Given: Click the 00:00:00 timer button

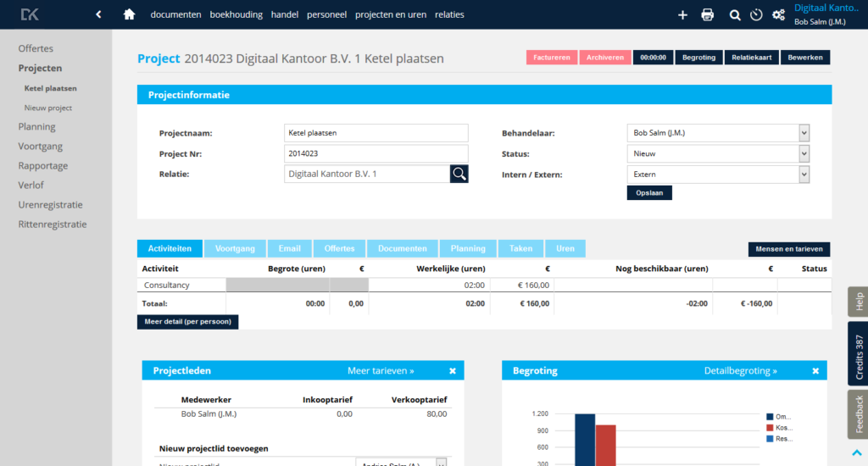Looking at the screenshot, I should click(654, 58).
